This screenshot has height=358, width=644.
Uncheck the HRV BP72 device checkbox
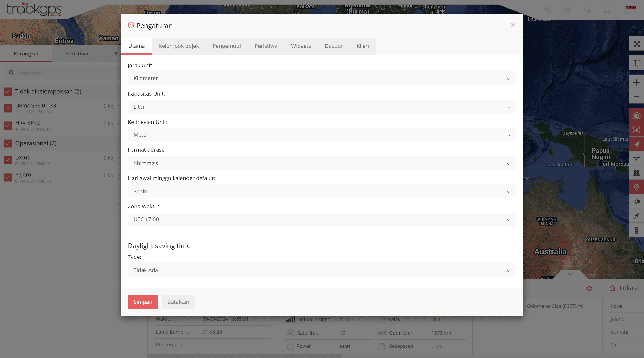pos(8,125)
